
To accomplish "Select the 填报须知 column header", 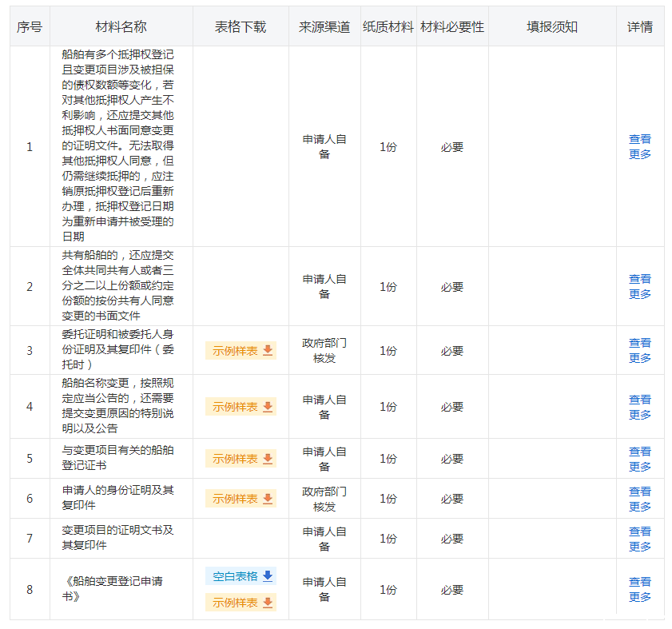I will tap(551, 27).
